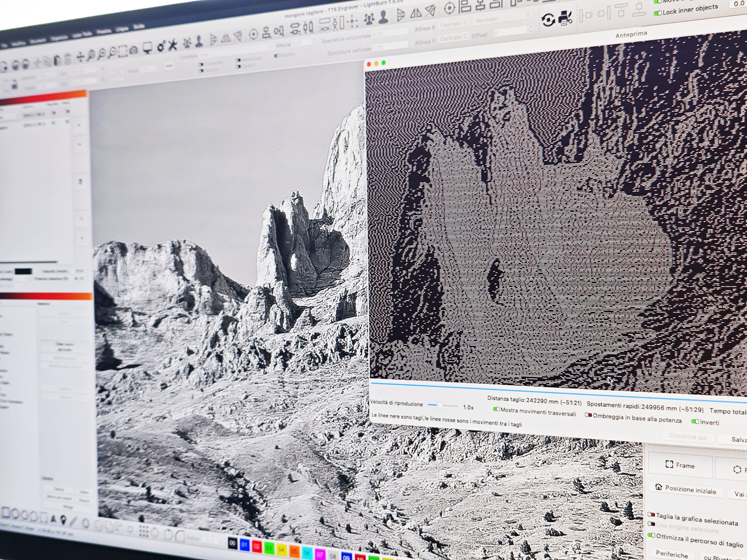Click the print and cut icon
Screen dimensions: 747x560
point(565,18)
